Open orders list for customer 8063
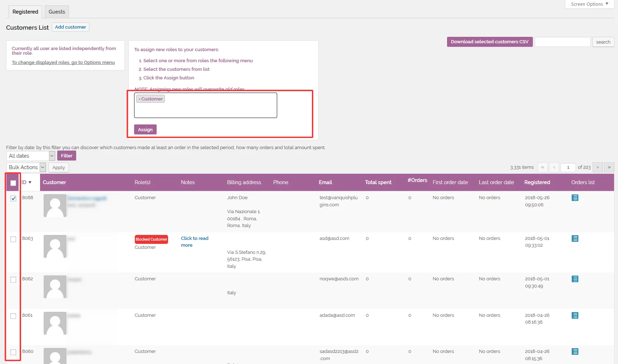The image size is (618, 364). tap(575, 238)
